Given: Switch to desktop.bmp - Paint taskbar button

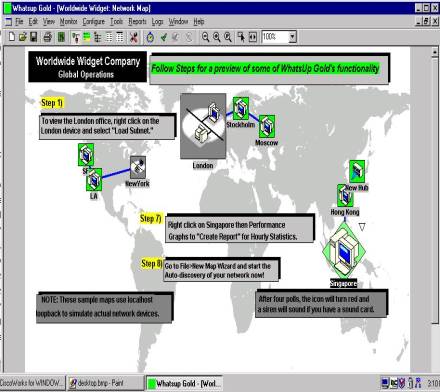Looking at the screenshot, I should pos(101,383).
